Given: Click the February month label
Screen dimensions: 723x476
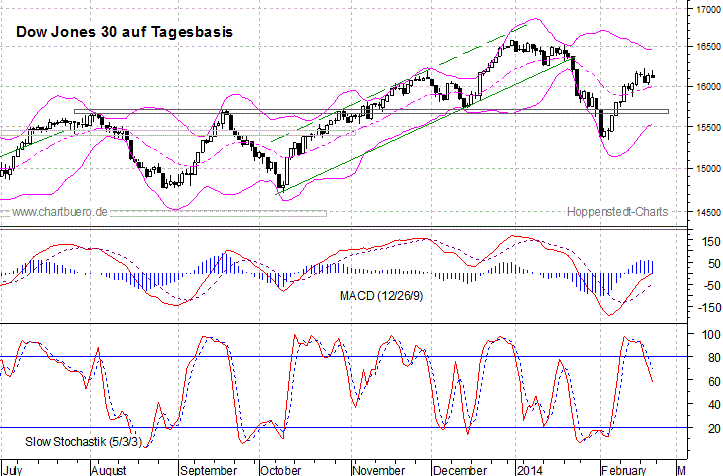Looking at the screenshot, I should [x=624, y=470].
